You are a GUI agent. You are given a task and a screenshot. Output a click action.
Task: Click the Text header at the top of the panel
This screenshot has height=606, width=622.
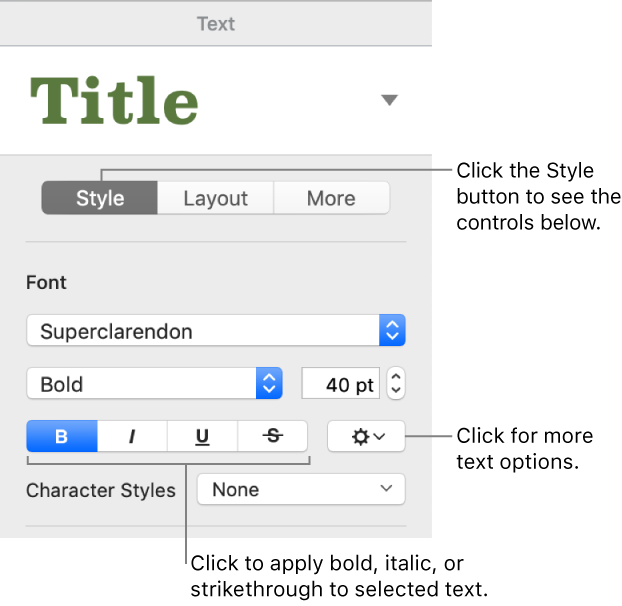pyautogui.click(x=216, y=21)
